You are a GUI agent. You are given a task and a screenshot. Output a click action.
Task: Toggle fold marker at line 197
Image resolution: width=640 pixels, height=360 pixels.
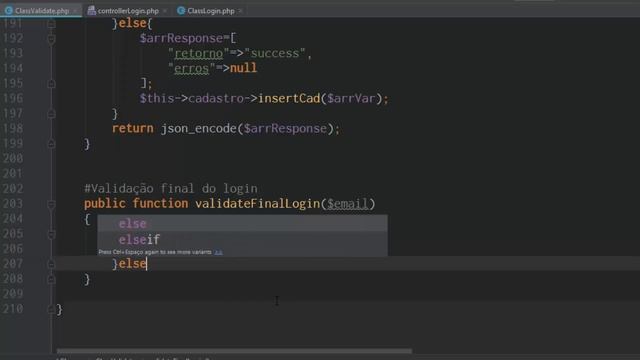coord(51,114)
